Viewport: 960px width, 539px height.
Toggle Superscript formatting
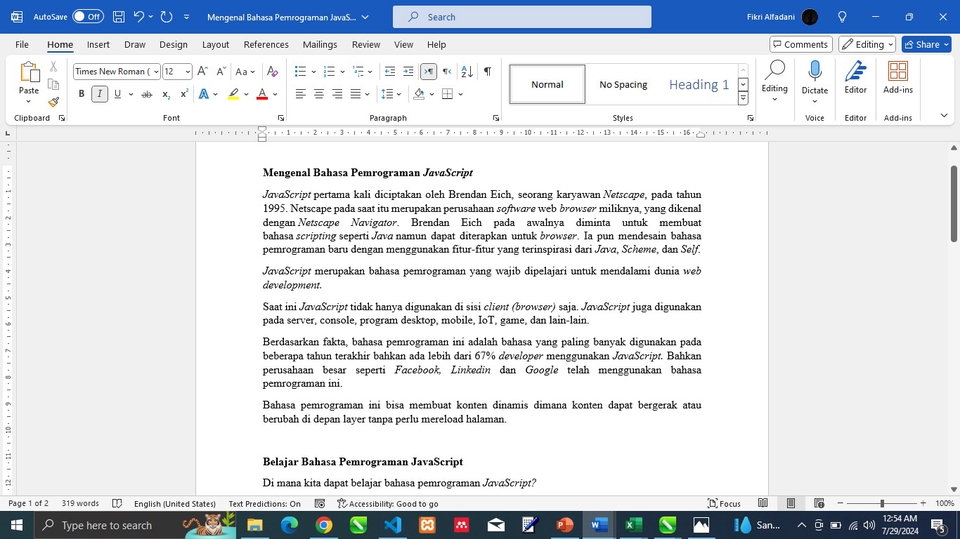184,94
